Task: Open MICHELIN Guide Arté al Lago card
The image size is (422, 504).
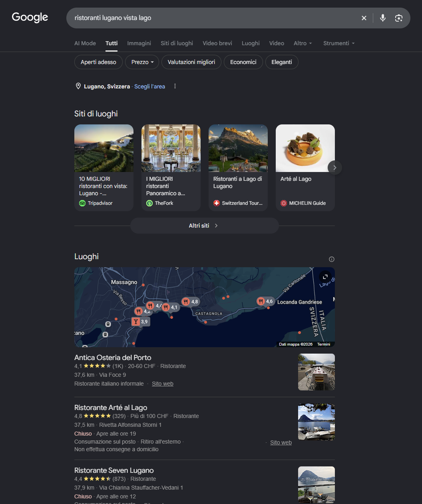Action: coord(305,168)
